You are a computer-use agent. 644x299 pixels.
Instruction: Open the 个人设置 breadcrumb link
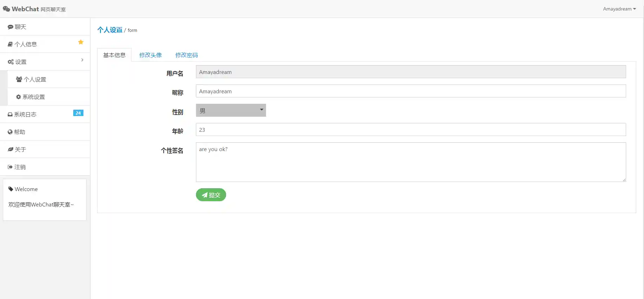click(x=110, y=30)
